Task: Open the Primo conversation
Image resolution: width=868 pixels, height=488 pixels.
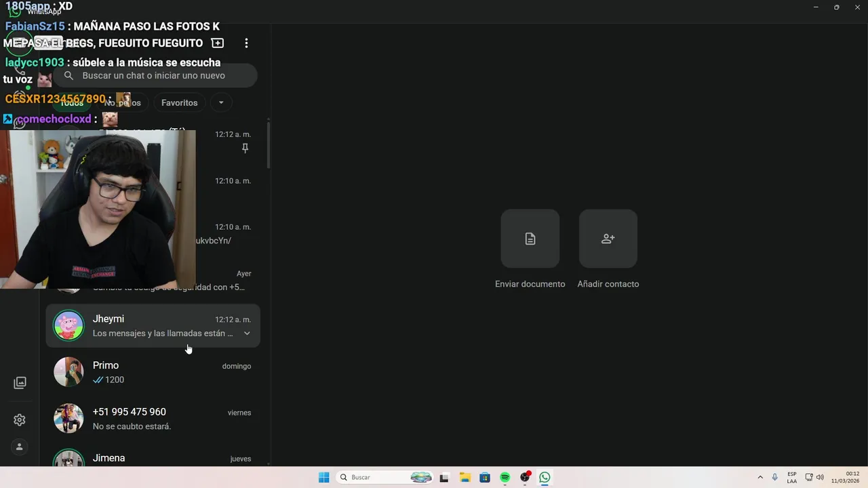Action: click(153, 372)
